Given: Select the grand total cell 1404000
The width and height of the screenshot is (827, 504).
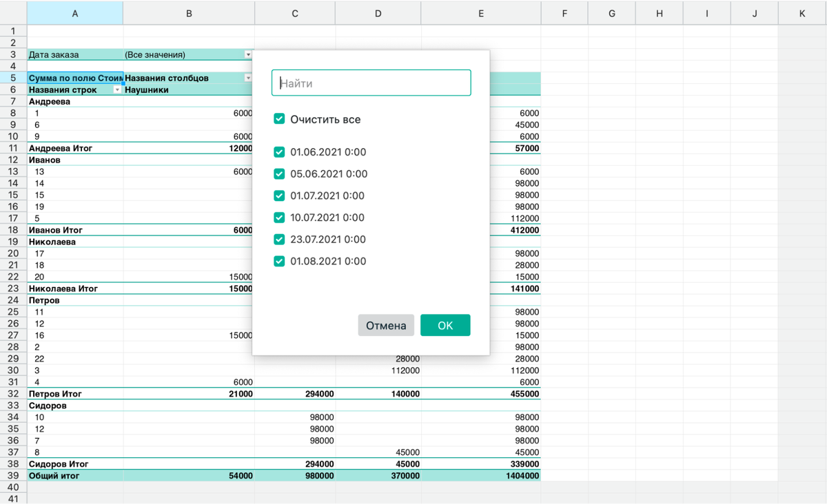Looking at the screenshot, I should coord(481,476).
